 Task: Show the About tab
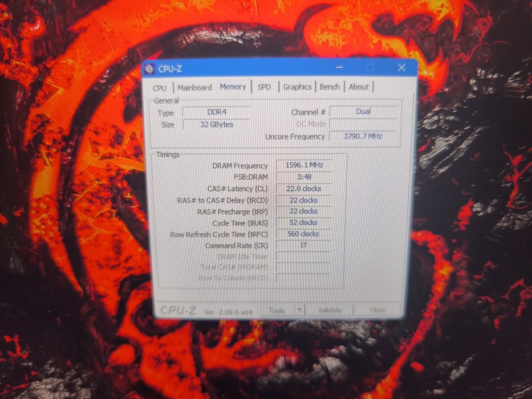tap(359, 87)
